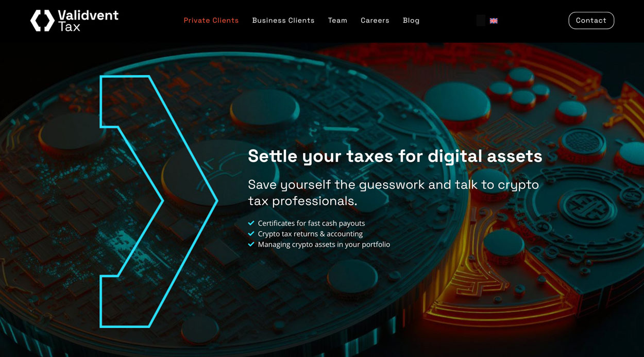The width and height of the screenshot is (644, 357).
Task: Switch language using the UK flag
Action: tap(494, 21)
